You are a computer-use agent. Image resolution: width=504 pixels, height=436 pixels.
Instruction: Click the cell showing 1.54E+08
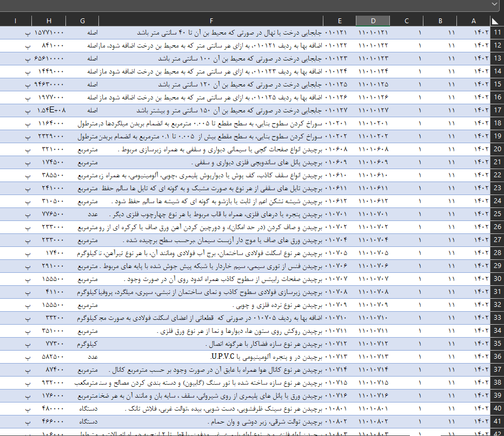click(48, 110)
